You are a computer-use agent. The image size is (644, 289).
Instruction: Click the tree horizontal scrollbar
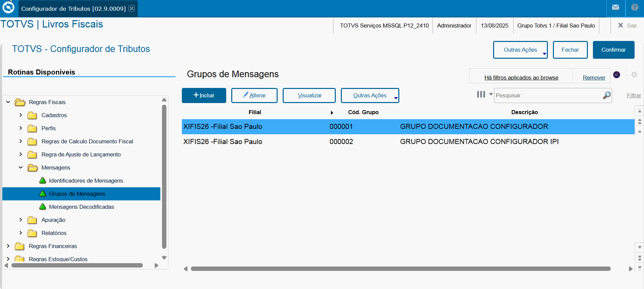[77, 265]
